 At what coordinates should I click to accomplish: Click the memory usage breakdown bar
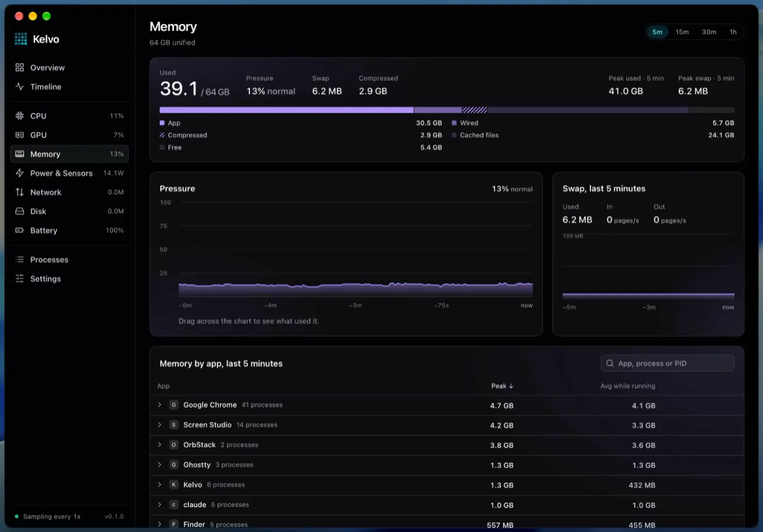pyautogui.click(x=447, y=110)
